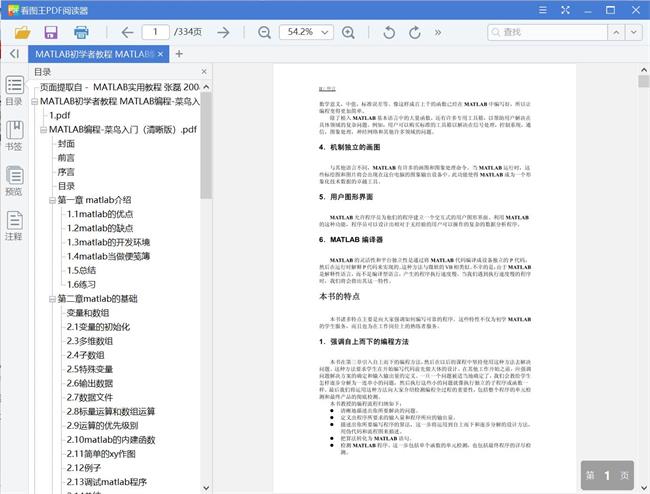Open section 1.3matlab的开发环境
The width and height of the screenshot is (650, 494).
click(x=108, y=242)
